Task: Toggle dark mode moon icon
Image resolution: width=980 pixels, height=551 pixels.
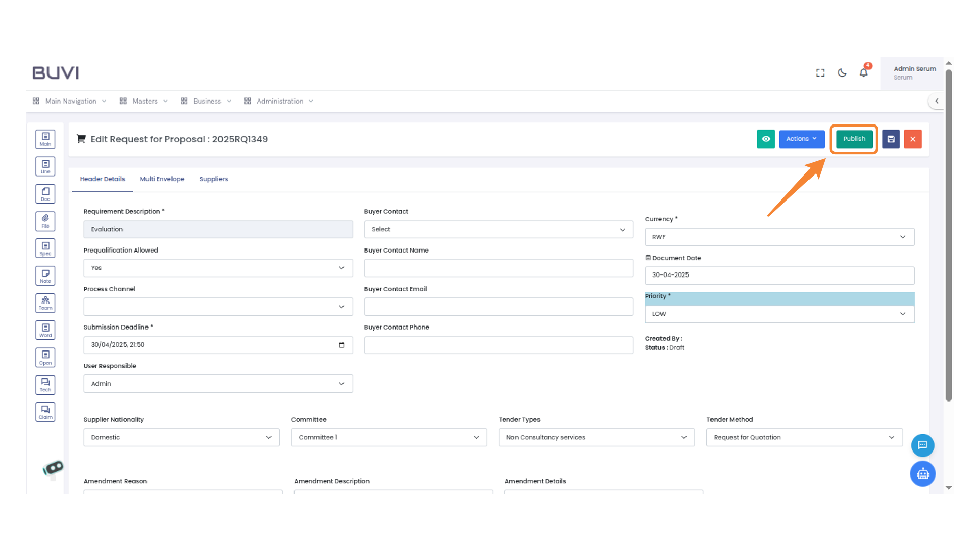Action: coord(842,73)
